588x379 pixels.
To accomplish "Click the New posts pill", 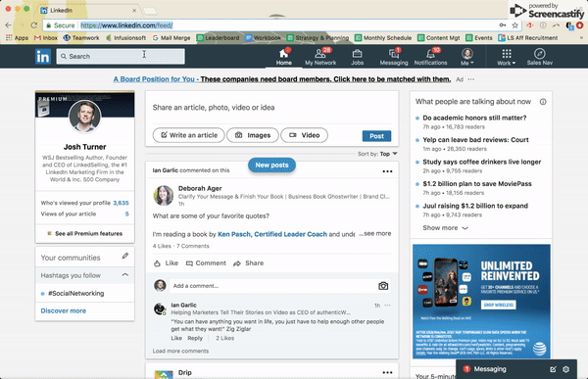I will pyautogui.click(x=271, y=165).
